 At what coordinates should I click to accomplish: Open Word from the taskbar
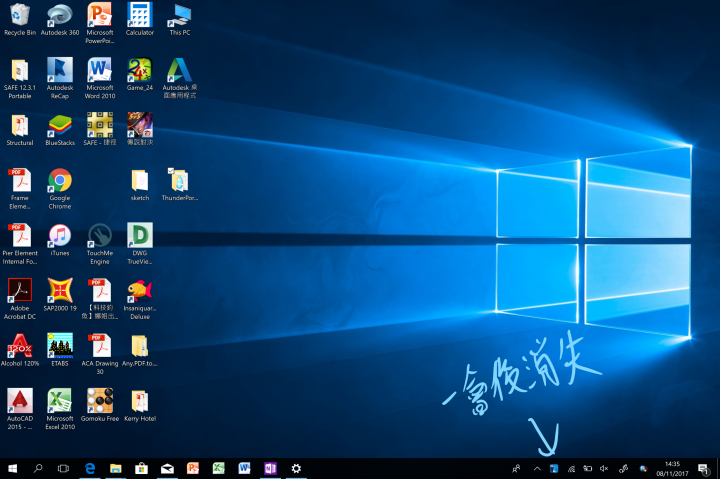click(244, 468)
